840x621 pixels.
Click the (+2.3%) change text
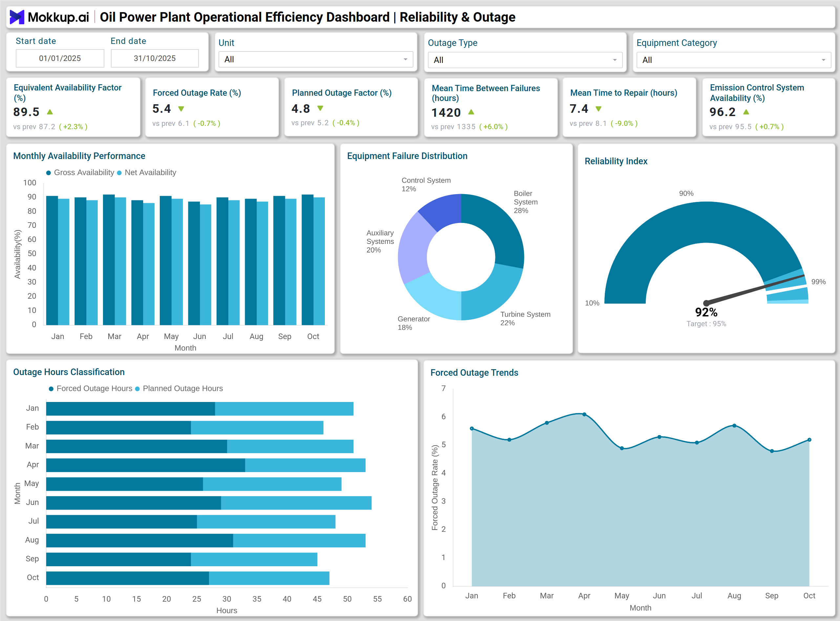tap(73, 127)
